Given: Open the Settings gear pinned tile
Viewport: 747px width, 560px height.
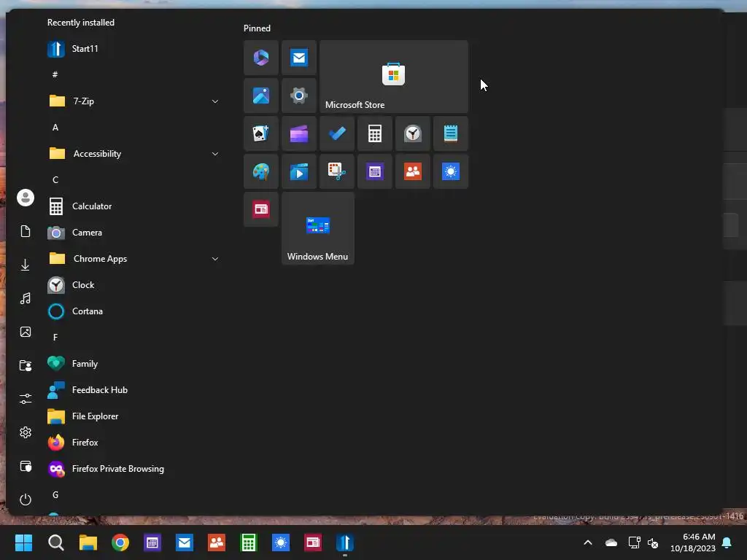Looking at the screenshot, I should pyautogui.click(x=299, y=96).
